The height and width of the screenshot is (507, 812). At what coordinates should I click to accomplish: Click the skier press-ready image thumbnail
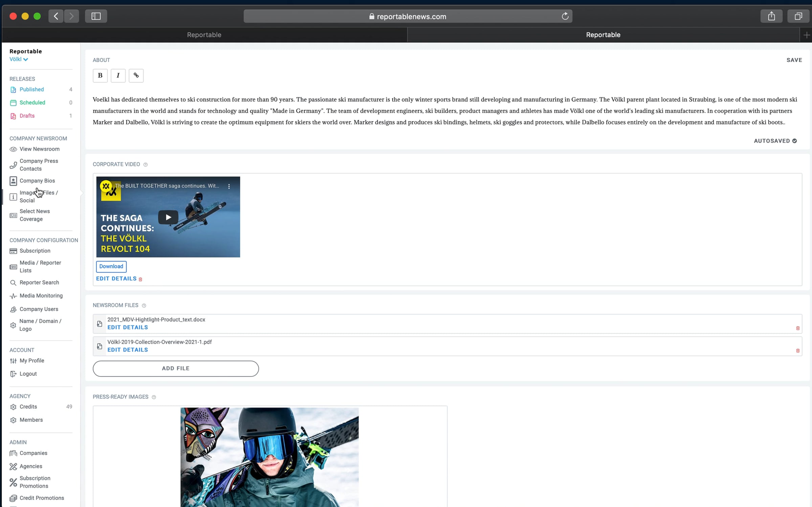click(x=270, y=457)
